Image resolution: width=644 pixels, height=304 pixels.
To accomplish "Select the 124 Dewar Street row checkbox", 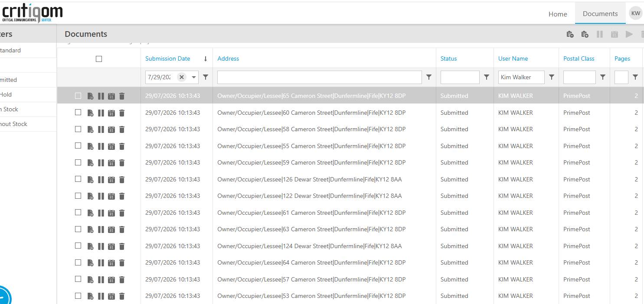I will pos(78,246).
